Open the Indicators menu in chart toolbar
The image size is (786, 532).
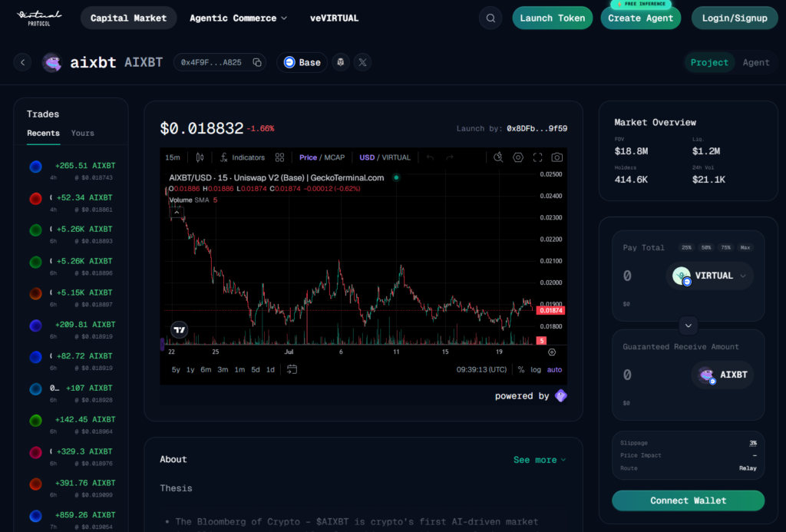coord(243,157)
